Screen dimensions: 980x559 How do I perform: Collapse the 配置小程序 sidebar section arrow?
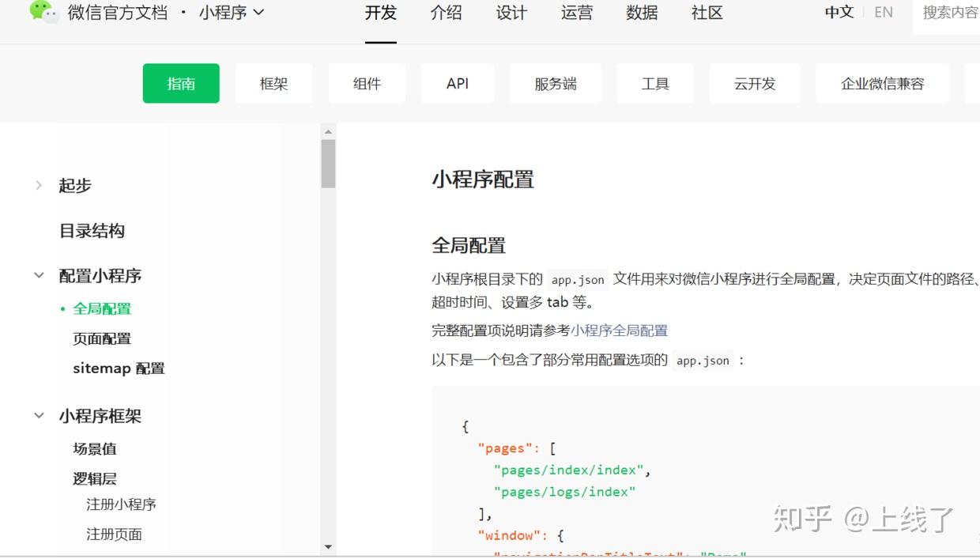tap(39, 276)
